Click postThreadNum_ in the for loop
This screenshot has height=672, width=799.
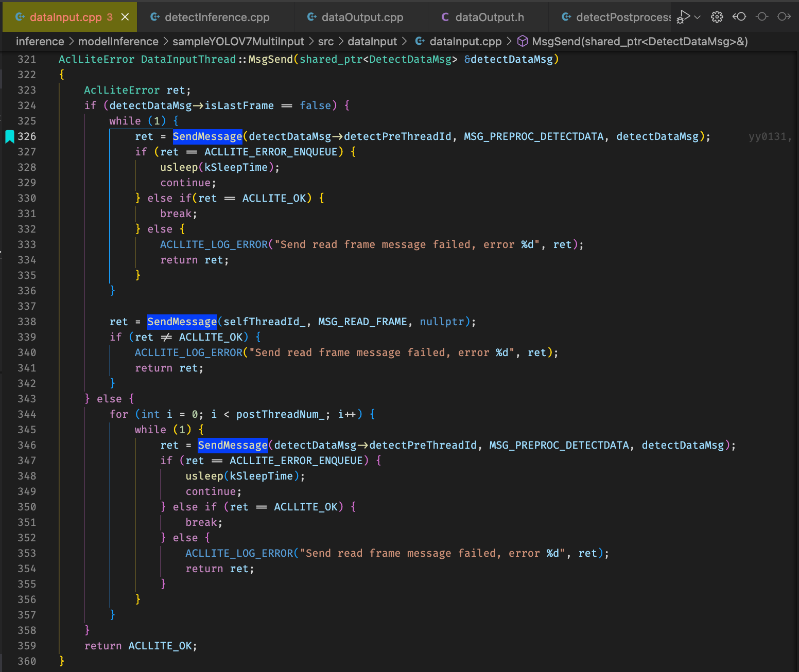pos(281,414)
